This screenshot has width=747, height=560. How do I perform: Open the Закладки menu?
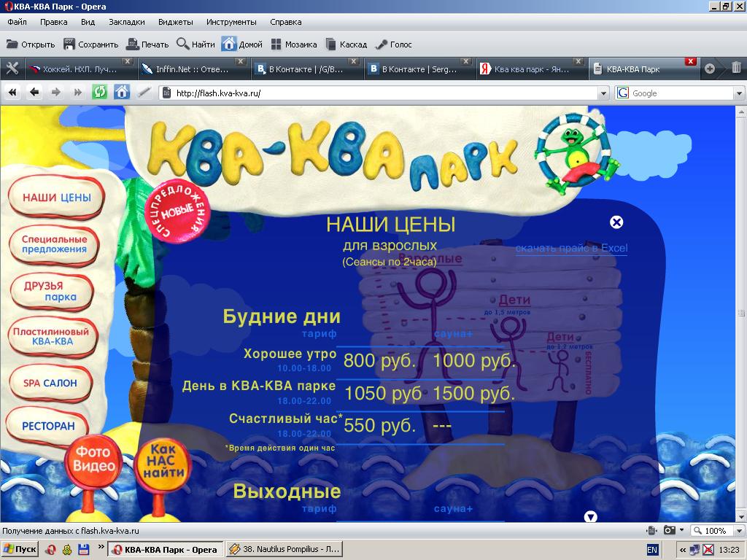point(126,22)
